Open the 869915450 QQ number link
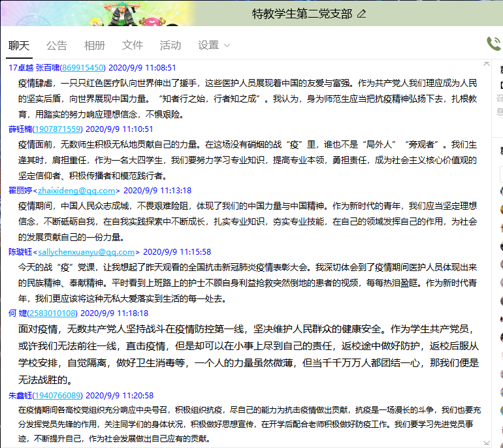Image resolution: width=503 pixels, height=448 pixels. coord(82,67)
